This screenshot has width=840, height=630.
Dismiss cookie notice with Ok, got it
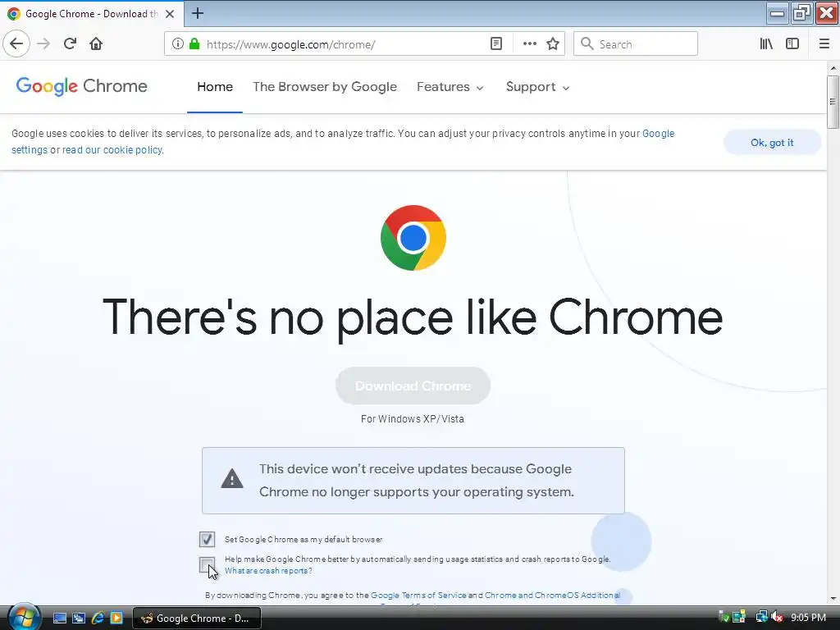772,143
